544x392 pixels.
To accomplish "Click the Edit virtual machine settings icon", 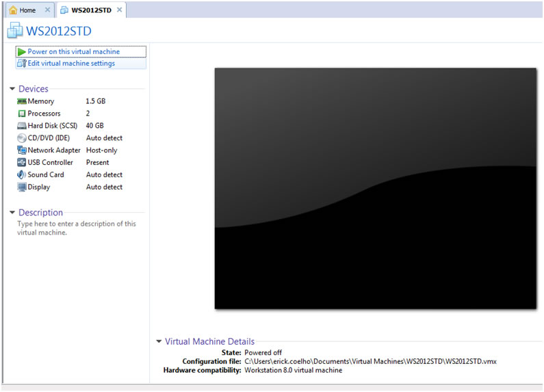I will (x=22, y=64).
